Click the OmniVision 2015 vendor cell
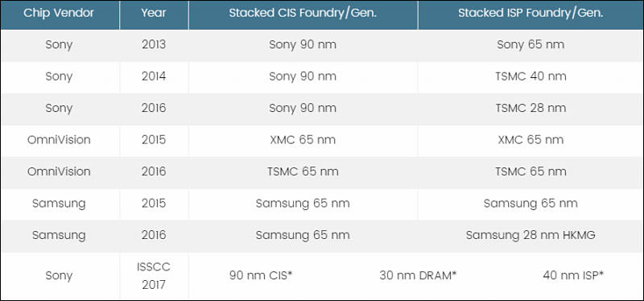The width and height of the screenshot is (644, 301). [x=59, y=140]
